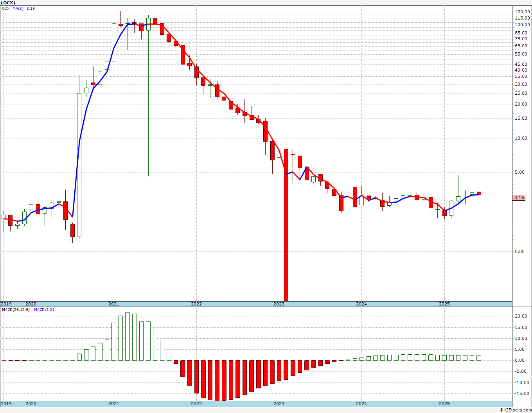532x413 pixels.
Task: Select the OCX legend label
Action: [x=5, y=8]
